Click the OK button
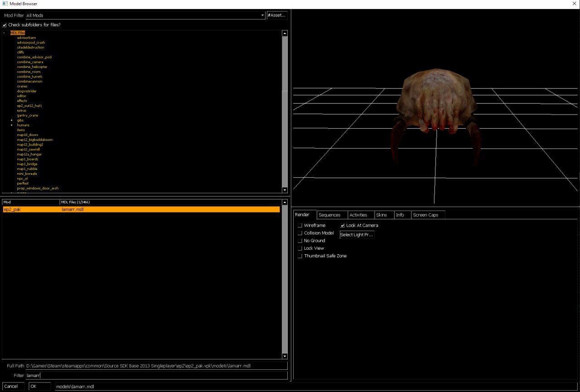Viewport: 580px width, 392px height. click(40, 387)
